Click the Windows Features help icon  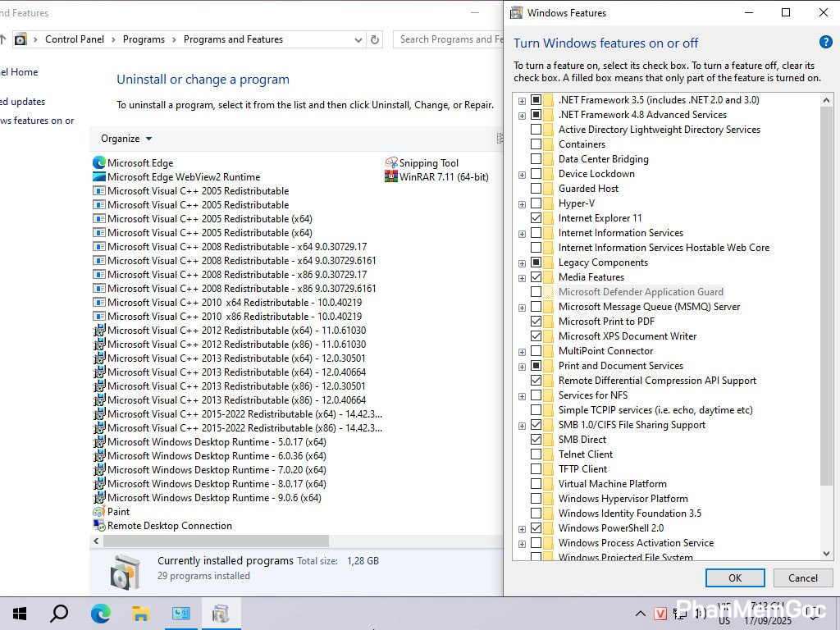point(825,43)
